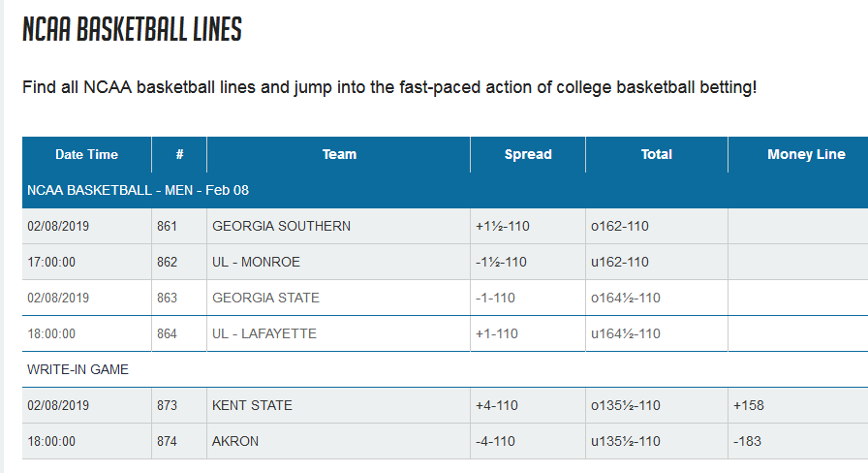Image resolution: width=868 pixels, height=473 pixels.
Task: Click the NCAA Basketball Lines page heading
Action: pyautogui.click(x=132, y=29)
